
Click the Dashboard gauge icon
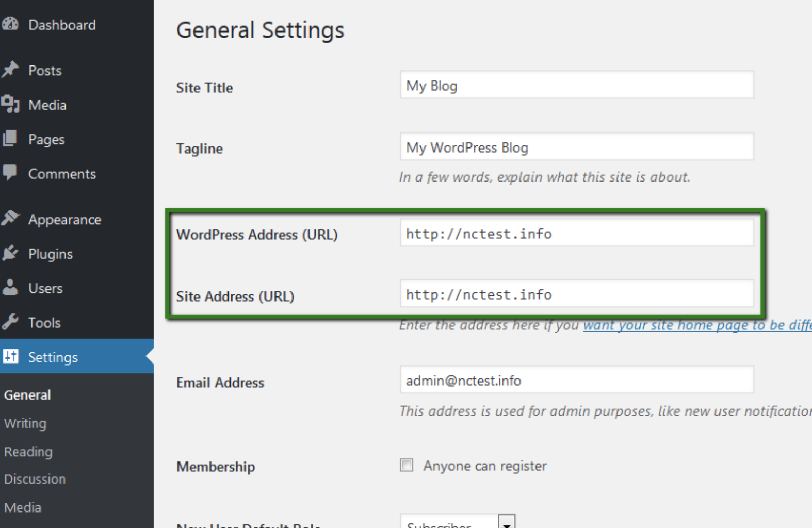(x=10, y=24)
